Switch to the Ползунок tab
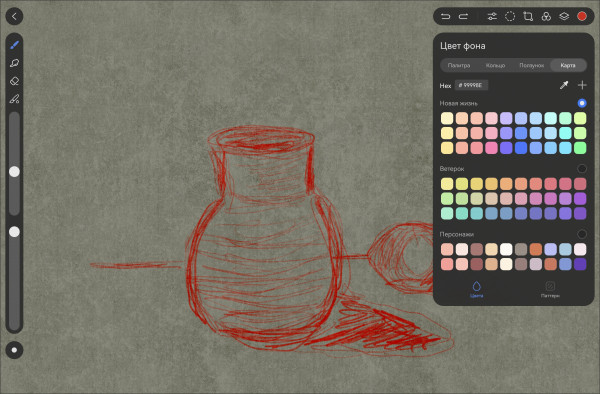The width and height of the screenshot is (600, 394). pos(532,65)
